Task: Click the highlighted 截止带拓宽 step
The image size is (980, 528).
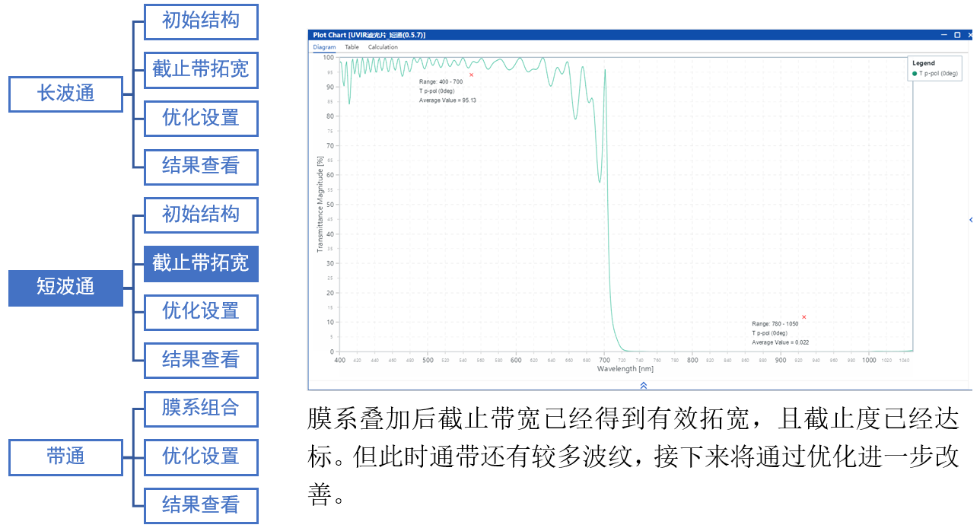Action: [x=201, y=263]
